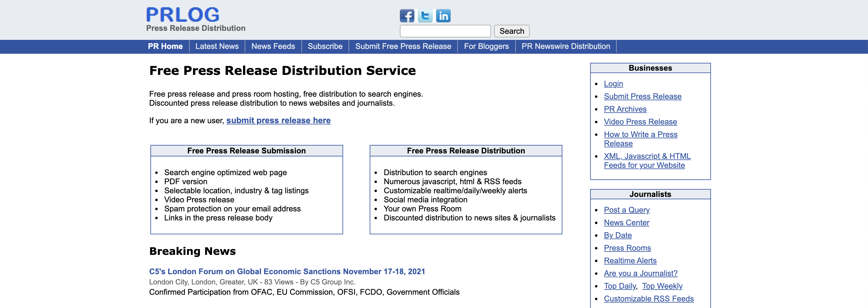Click the Search button
This screenshot has width=868, height=308.
(512, 31)
